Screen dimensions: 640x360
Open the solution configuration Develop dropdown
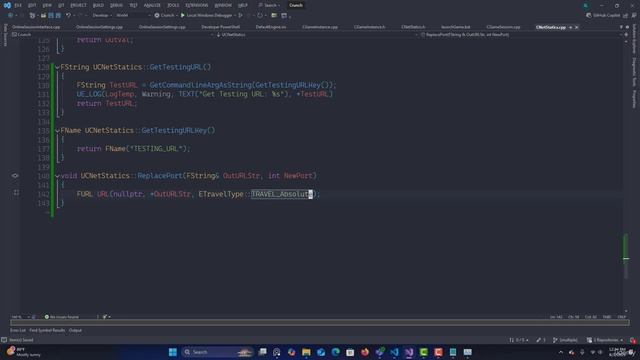tap(102, 16)
